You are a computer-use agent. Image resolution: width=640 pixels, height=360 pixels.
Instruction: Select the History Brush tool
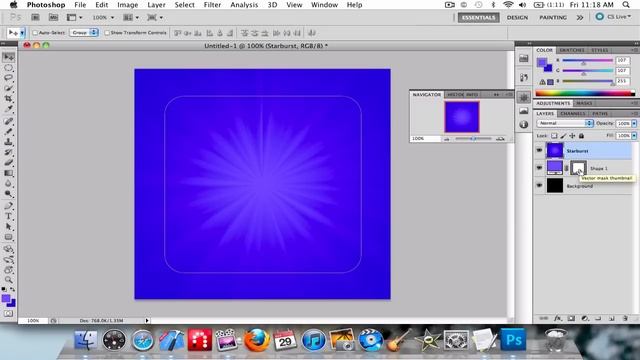[x=9, y=152]
